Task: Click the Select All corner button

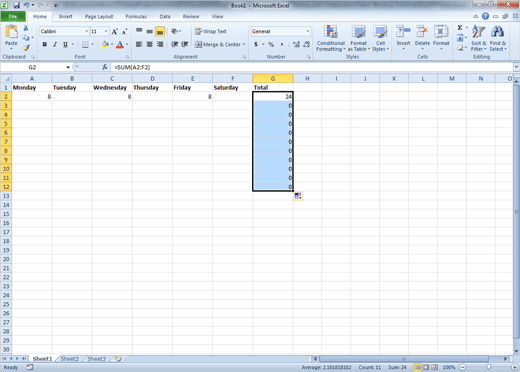Action: point(6,79)
